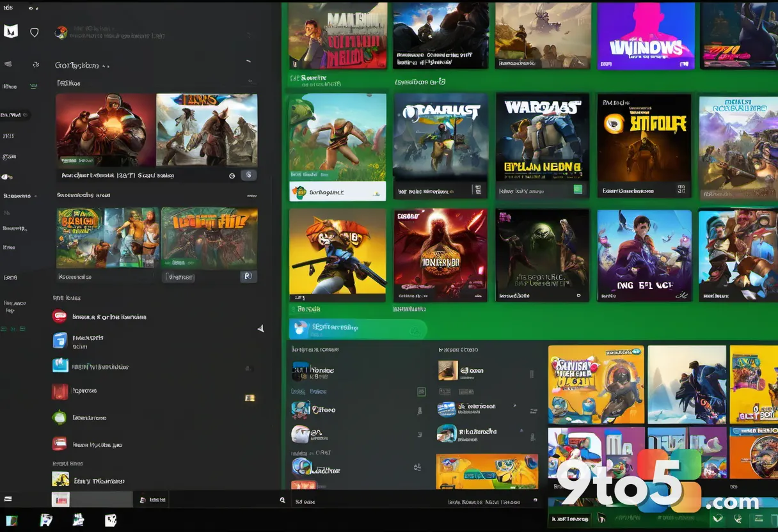Image resolution: width=778 pixels, height=532 pixels.
Task: Select the blue striped icon in lower right list
Action: pyautogui.click(x=447, y=409)
